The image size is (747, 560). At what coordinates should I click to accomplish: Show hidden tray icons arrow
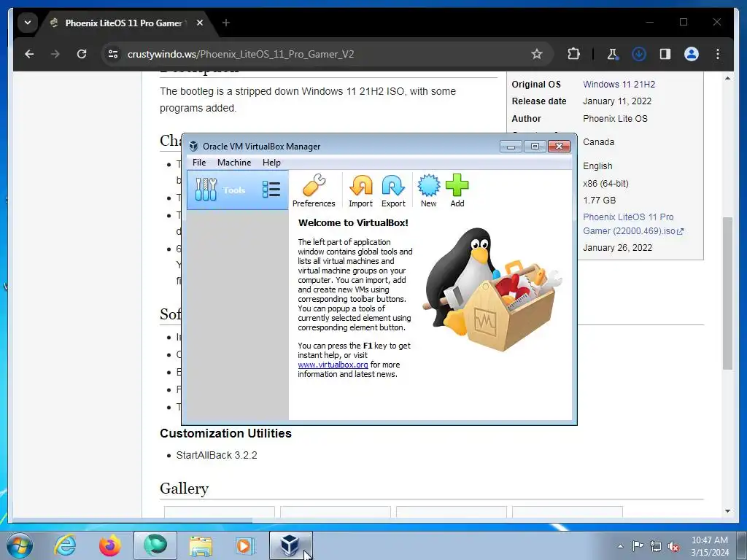pos(620,546)
